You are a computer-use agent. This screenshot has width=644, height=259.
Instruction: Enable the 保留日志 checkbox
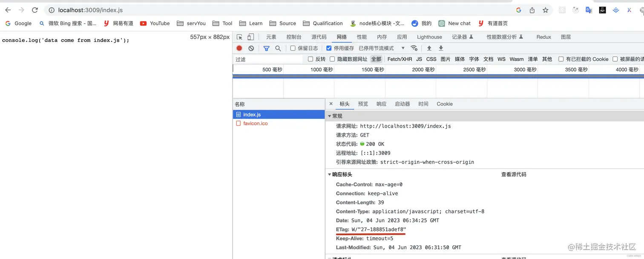point(293,48)
